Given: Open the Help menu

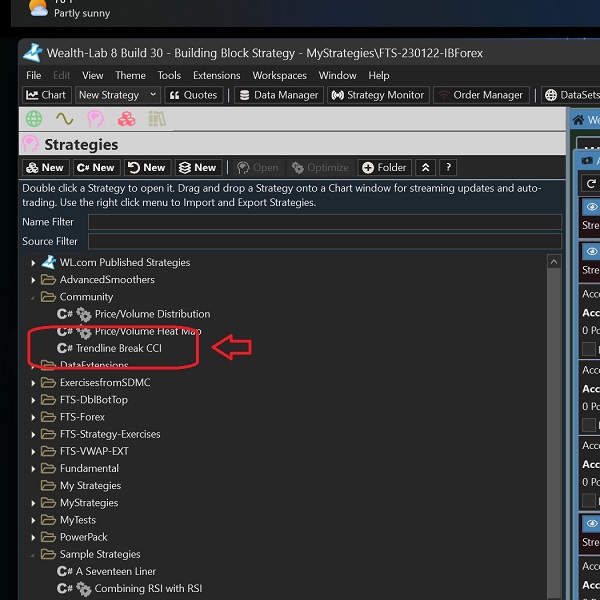Looking at the screenshot, I should coord(379,75).
